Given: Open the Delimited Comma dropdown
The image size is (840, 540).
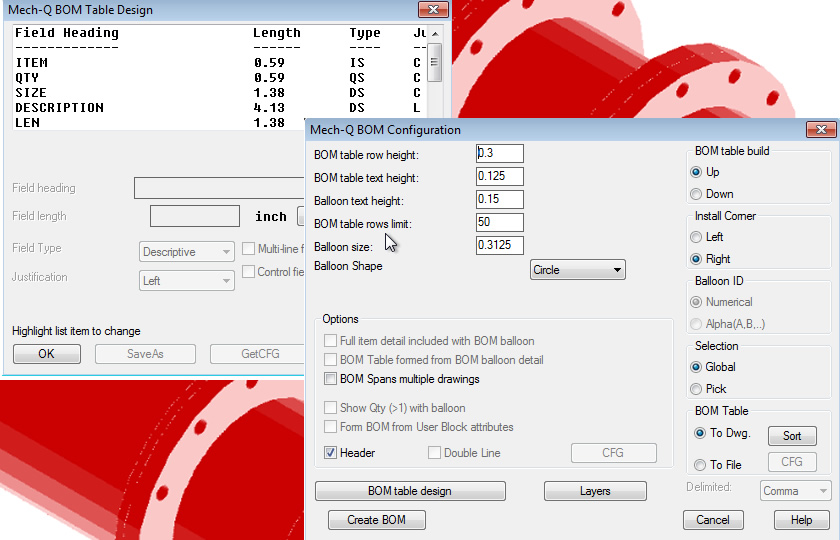Looking at the screenshot, I should (x=795, y=491).
